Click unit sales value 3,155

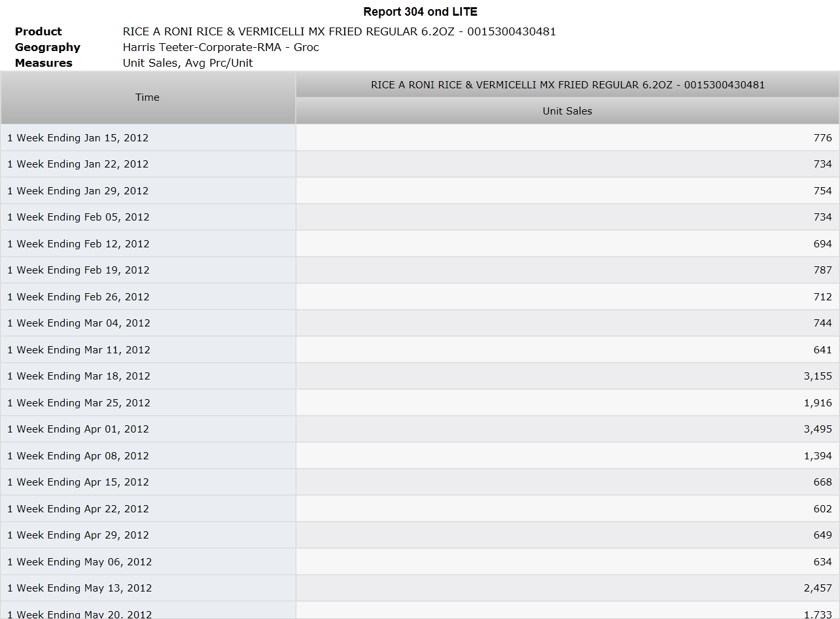[818, 376]
